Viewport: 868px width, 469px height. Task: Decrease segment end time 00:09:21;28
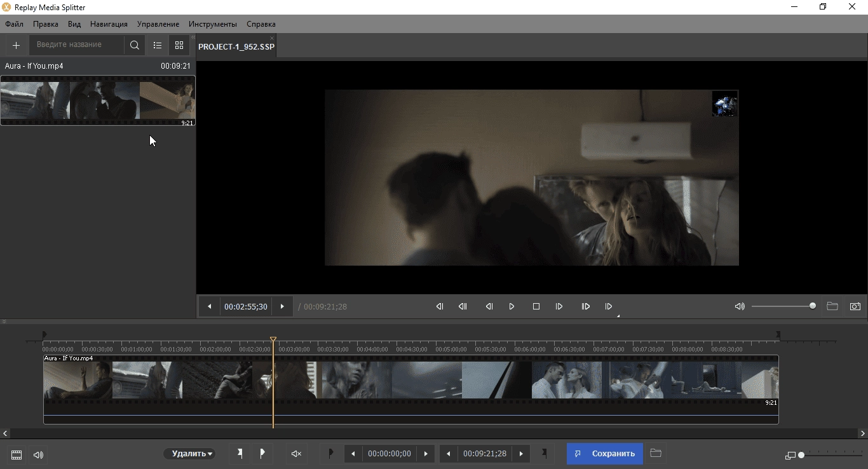point(449,454)
